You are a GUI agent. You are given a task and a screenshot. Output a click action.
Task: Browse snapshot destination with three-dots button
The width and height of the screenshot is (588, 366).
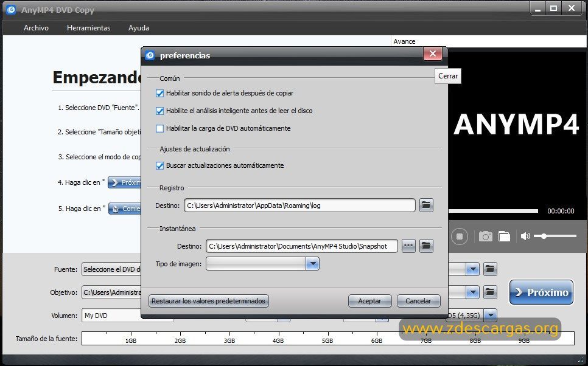click(408, 246)
